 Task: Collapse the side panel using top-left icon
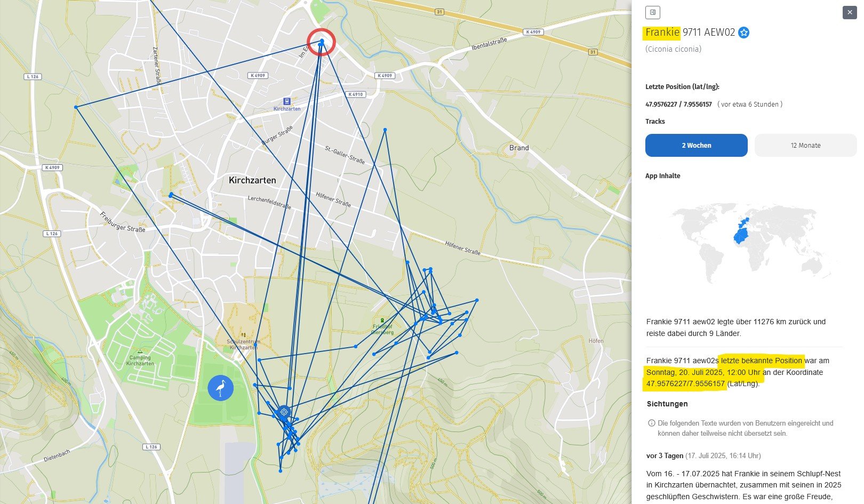point(652,12)
